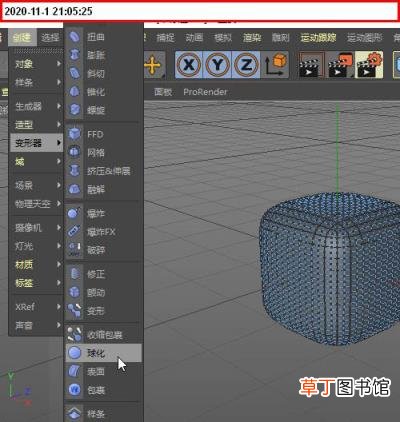The image size is (400, 422).
Task: Select the 斜切 (Shear) deformer icon
Action: point(74,73)
